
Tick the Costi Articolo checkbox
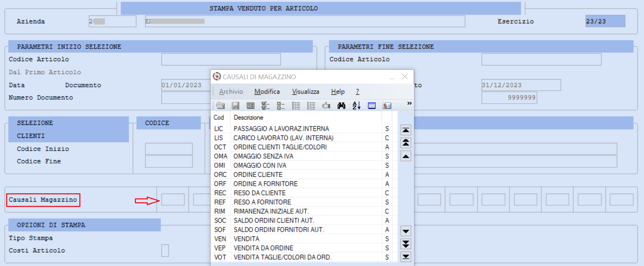pos(165,251)
